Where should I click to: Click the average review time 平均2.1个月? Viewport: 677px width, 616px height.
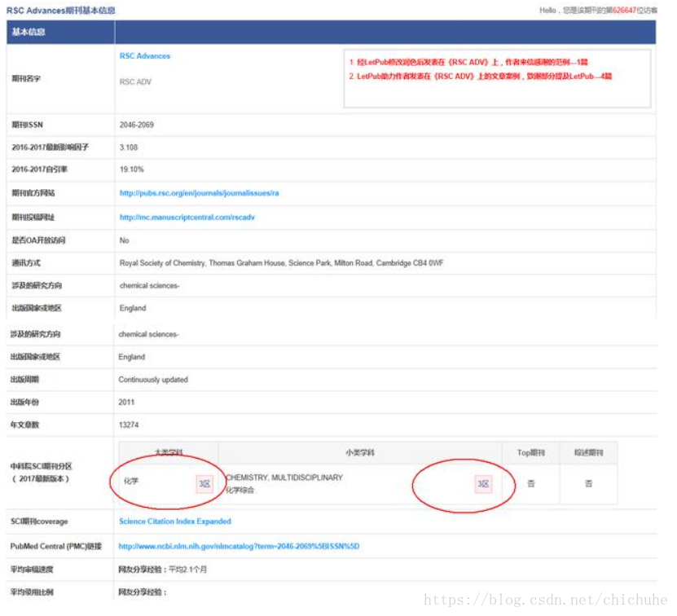(x=187, y=570)
